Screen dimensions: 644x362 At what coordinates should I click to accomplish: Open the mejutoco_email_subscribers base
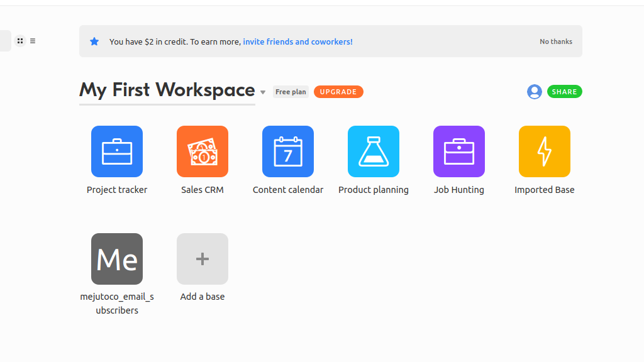[117, 258]
